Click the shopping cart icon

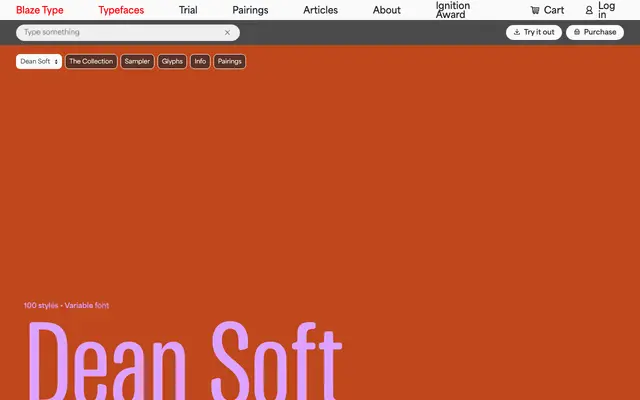click(535, 10)
